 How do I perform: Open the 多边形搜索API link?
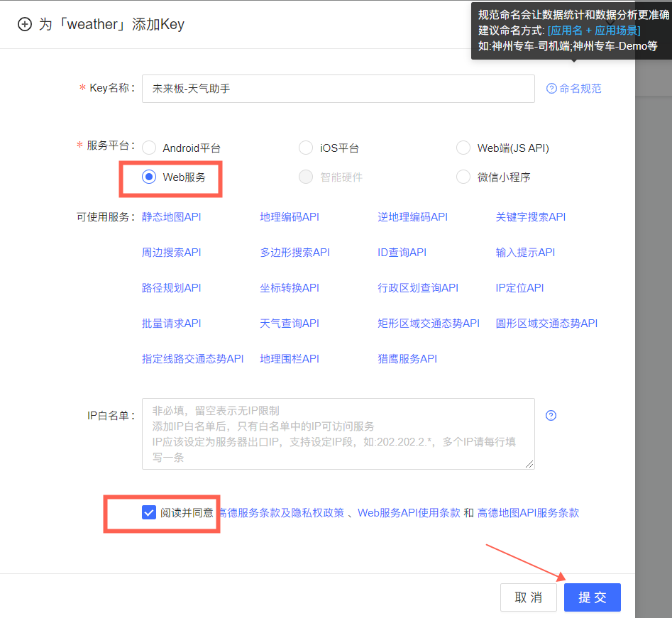(295, 253)
